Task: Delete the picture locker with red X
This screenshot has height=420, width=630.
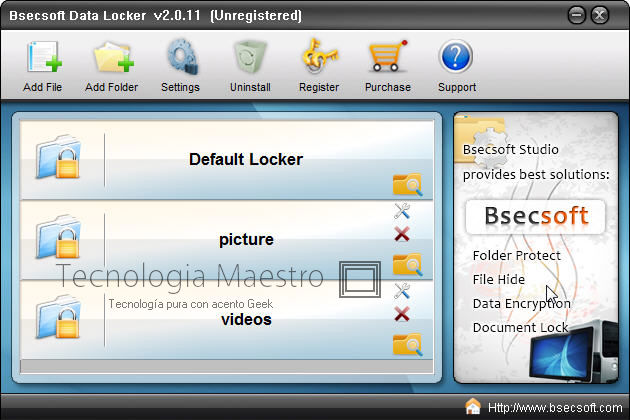Action: point(402,234)
